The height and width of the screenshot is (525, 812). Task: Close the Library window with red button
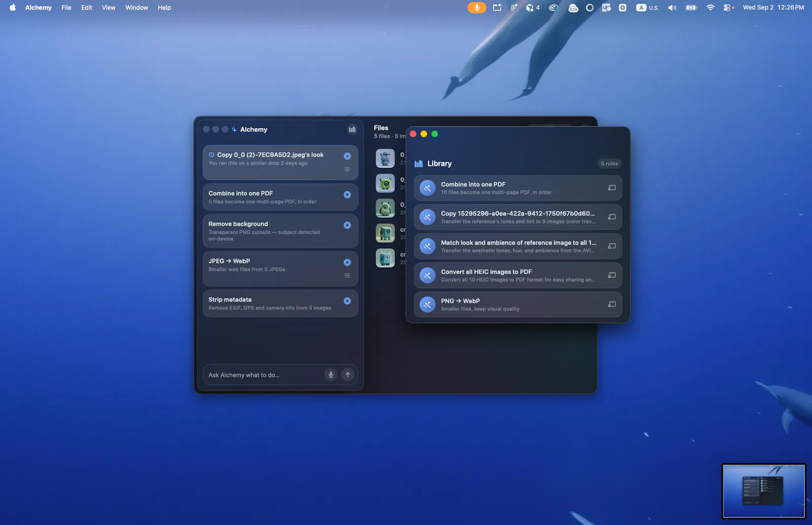(413, 134)
